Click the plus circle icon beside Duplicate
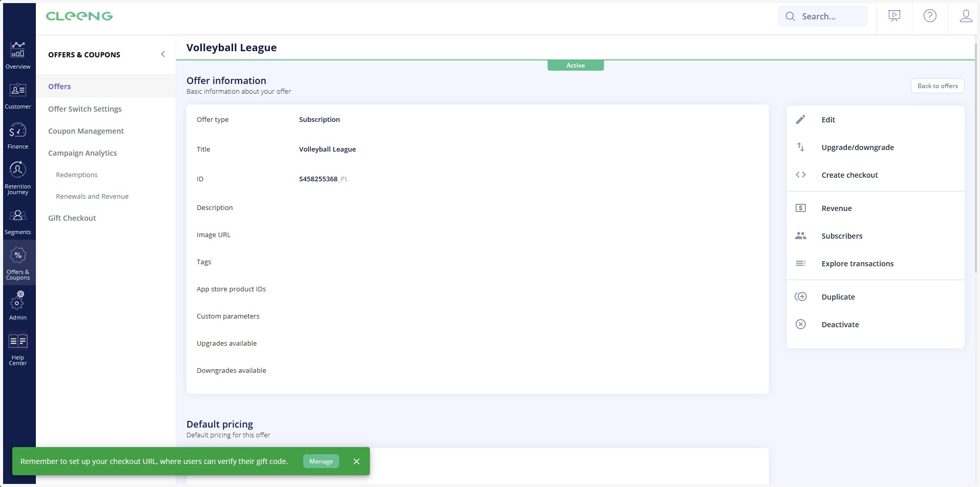Viewport: 980px width, 487px height. pyautogui.click(x=801, y=297)
